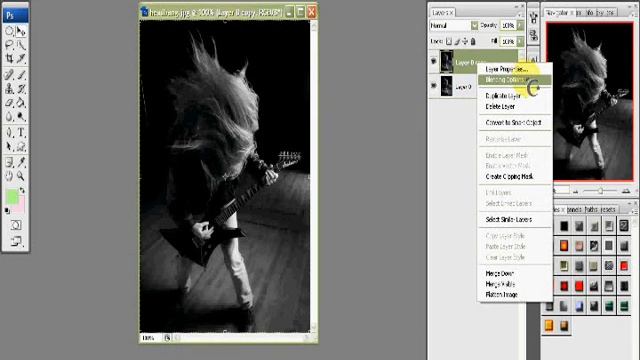Click the green foreground color swatch
Screen dimensions: 640x360
point(11,196)
